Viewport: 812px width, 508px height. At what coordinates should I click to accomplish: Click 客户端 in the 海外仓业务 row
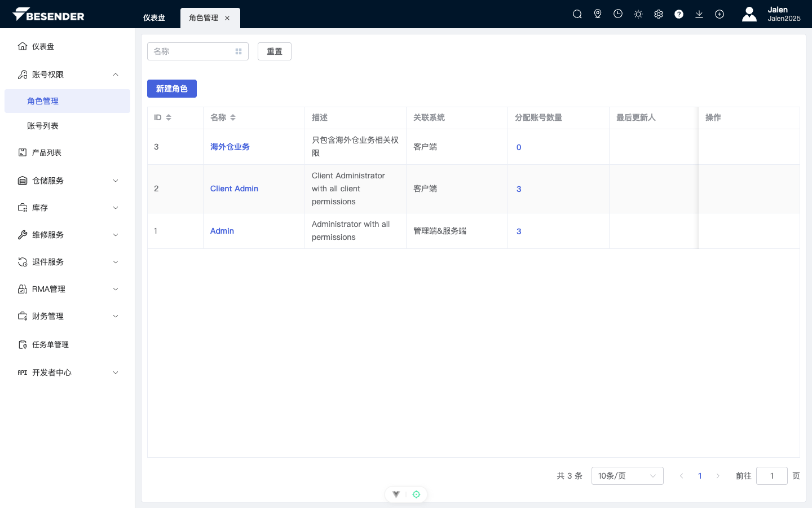pyautogui.click(x=425, y=147)
